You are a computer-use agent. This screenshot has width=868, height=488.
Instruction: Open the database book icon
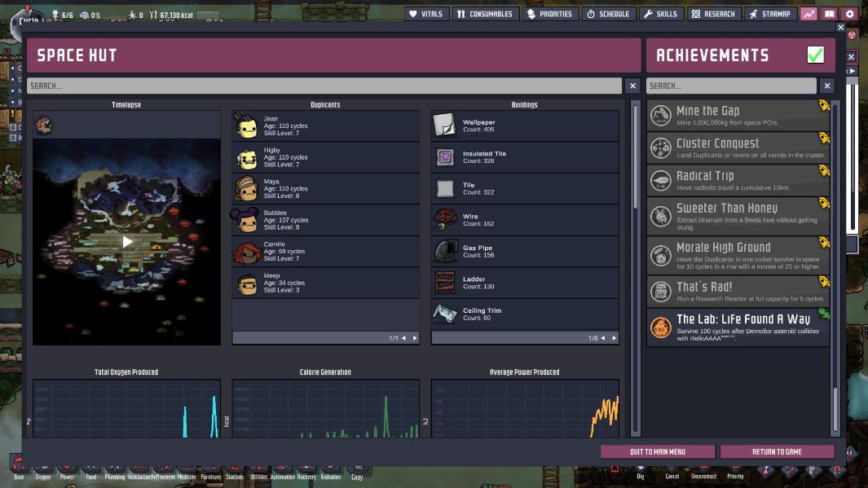point(829,14)
